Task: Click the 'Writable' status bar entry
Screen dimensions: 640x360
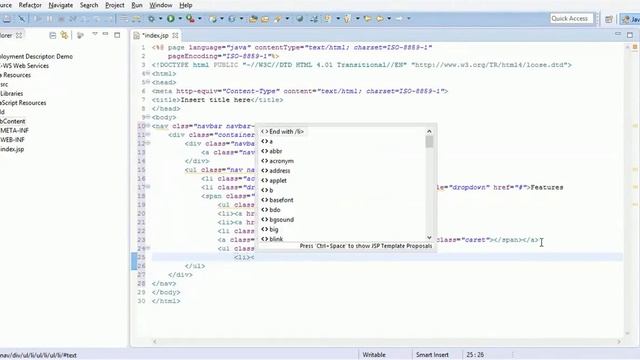Action: pos(374,355)
